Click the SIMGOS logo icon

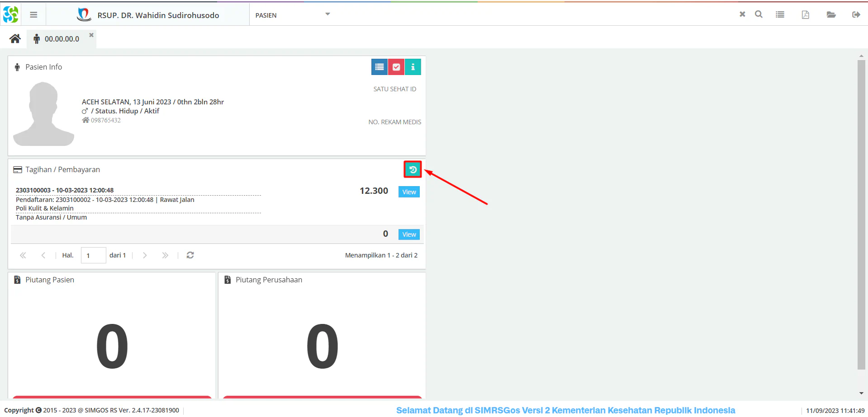[10, 14]
